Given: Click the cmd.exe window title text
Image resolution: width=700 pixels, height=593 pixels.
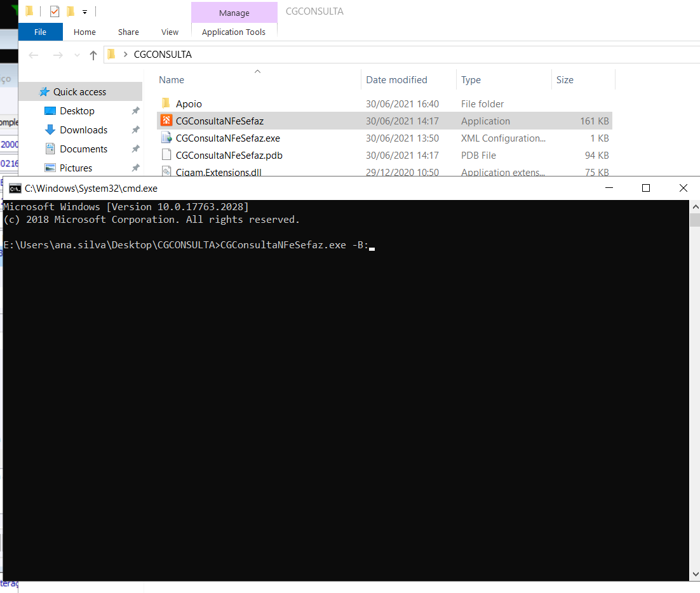Looking at the screenshot, I should (91, 189).
